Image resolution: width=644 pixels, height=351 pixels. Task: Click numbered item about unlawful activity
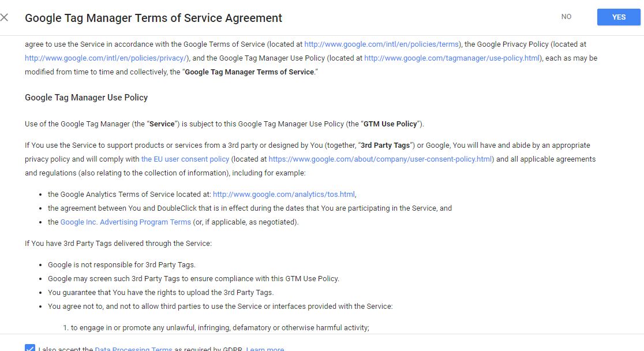click(x=219, y=328)
